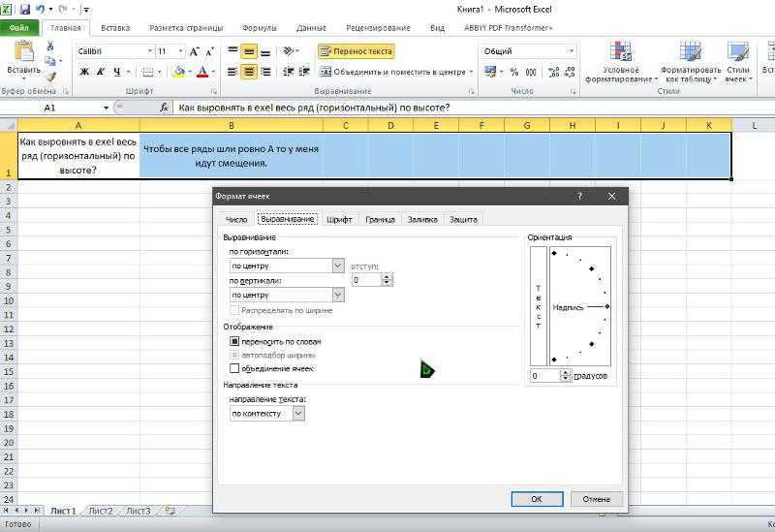Open the Число tab in dialog
The width and height of the screenshot is (775, 532).
pos(236,220)
